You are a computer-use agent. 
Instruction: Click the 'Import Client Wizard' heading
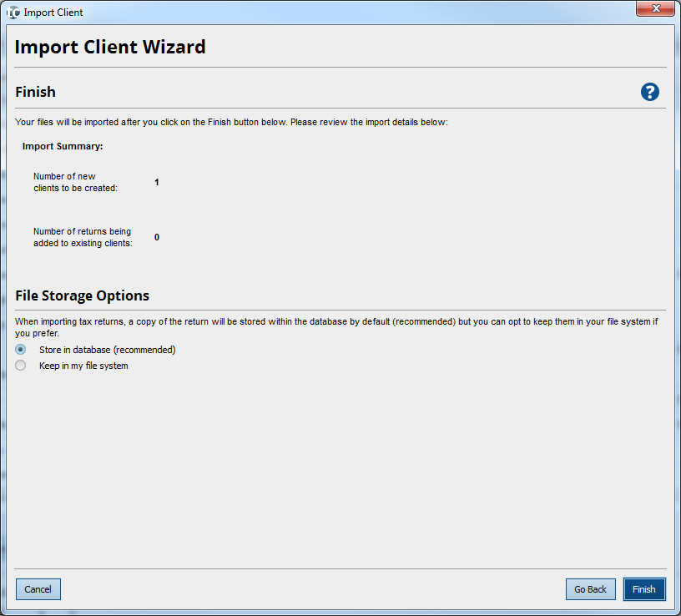tap(110, 47)
